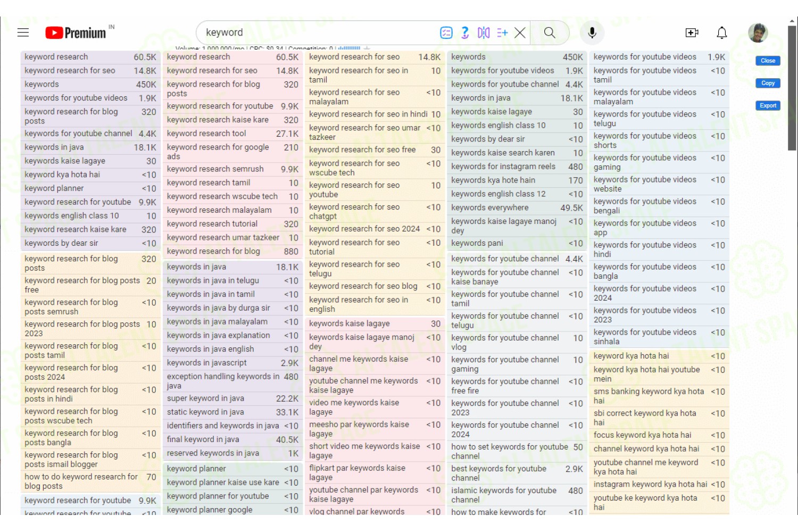This screenshot has width=798, height=532.
Task: Click 'keyword research wscube tech' row
Action: 232,197
